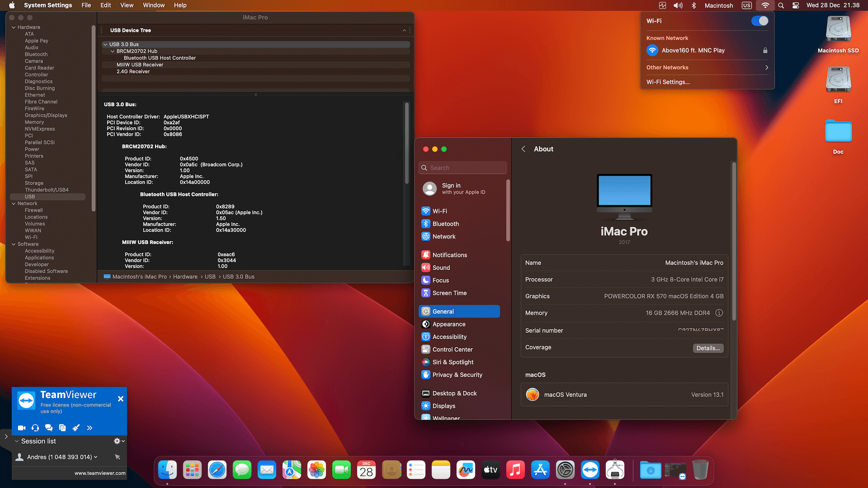Open Mail app in Dock
This screenshot has width=868, height=488.
click(267, 470)
